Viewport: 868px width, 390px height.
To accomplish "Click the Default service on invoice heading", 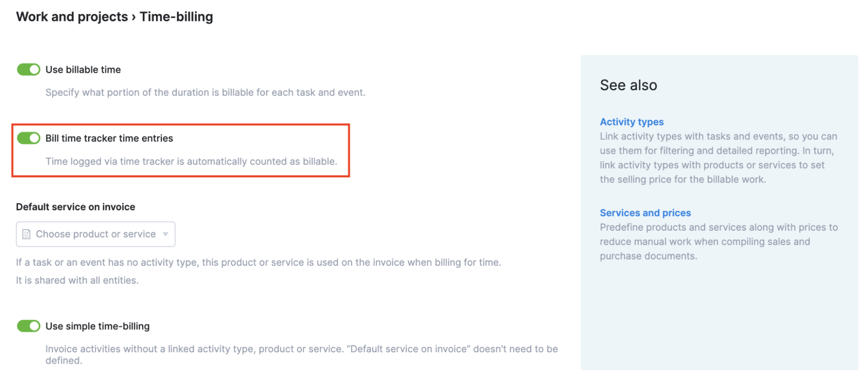I will (x=76, y=207).
